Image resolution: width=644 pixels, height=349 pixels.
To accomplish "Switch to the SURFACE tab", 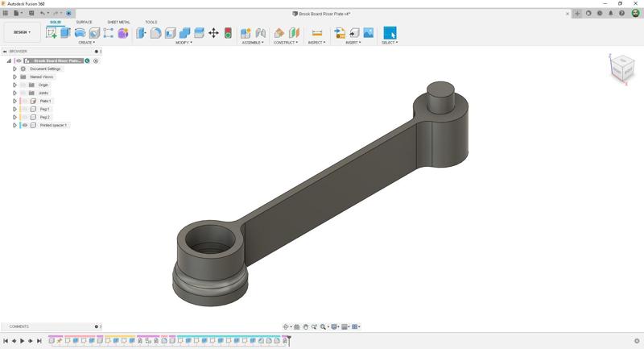I will click(x=84, y=22).
